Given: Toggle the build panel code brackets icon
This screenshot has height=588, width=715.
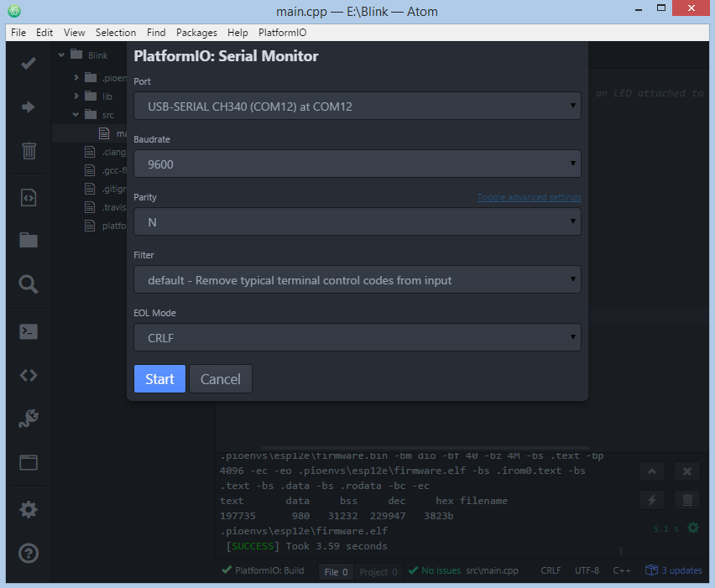Looking at the screenshot, I should click(x=29, y=375).
